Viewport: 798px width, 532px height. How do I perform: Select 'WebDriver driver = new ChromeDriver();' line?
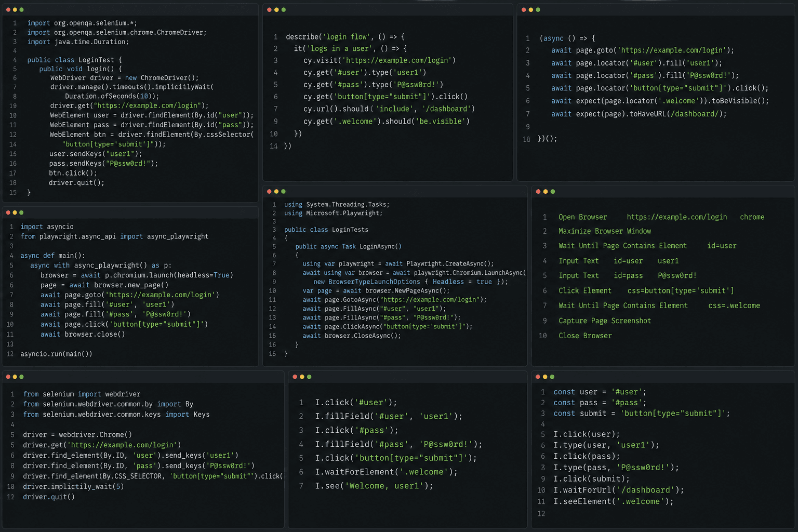point(124,78)
